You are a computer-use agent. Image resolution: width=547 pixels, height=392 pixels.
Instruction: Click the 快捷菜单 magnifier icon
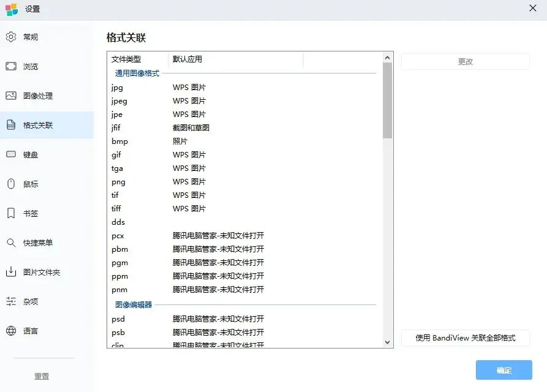[x=11, y=243]
